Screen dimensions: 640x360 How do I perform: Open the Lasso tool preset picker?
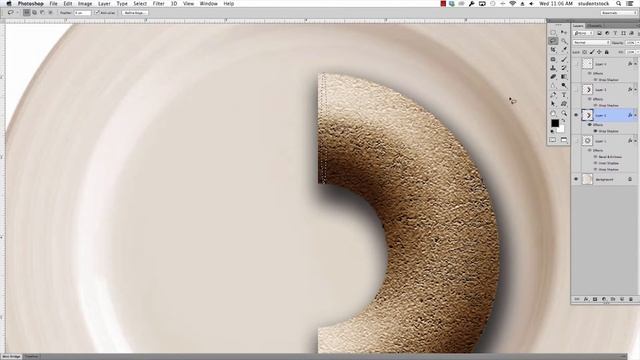coord(12,13)
